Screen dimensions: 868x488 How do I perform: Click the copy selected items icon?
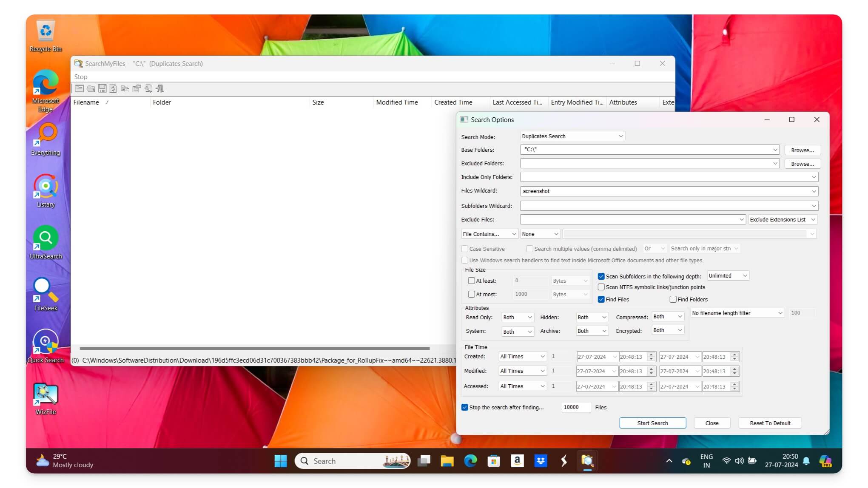tap(125, 88)
